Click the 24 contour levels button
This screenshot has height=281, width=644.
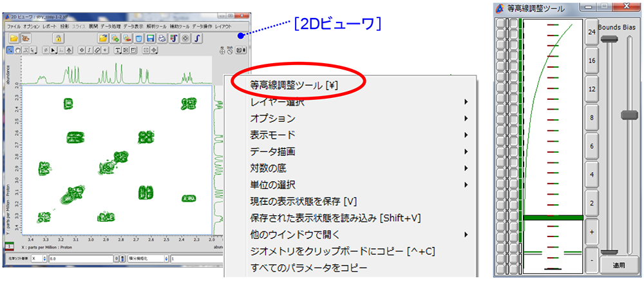point(591,32)
